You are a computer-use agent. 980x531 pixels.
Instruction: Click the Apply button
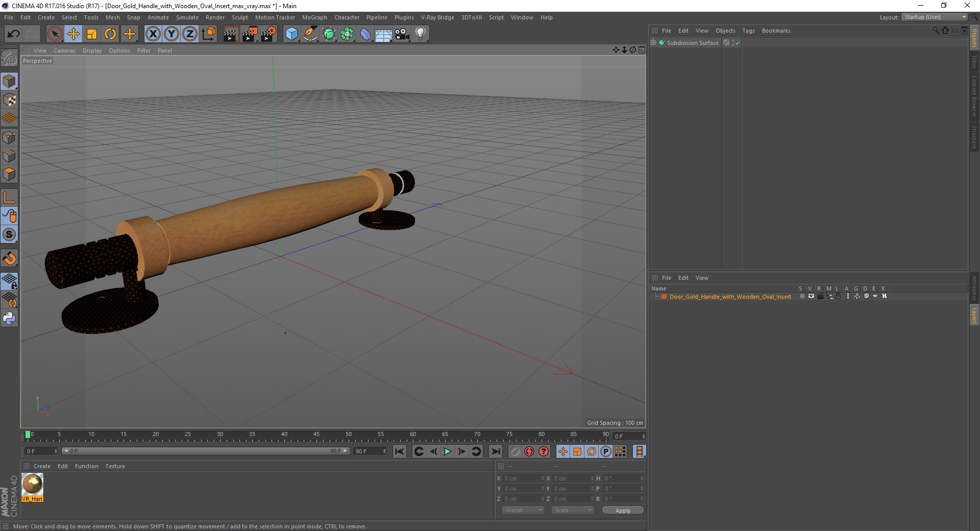(x=623, y=510)
